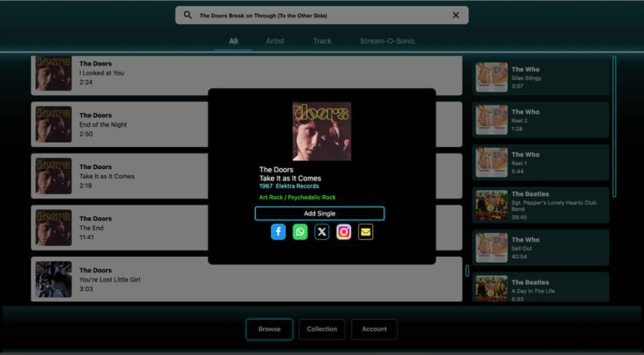644x355 pixels.
Task: Share the single on Facebook
Action: 278,232
